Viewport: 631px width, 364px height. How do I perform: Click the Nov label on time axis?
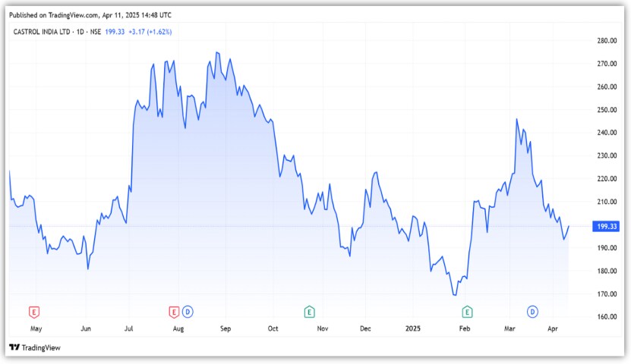tap(323, 328)
